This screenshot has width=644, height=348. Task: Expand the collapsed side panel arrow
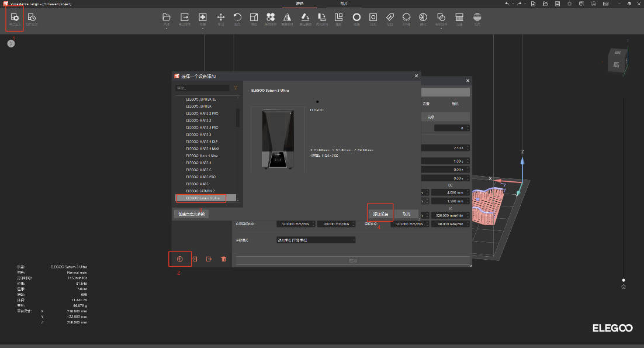click(x=11, y=43)
